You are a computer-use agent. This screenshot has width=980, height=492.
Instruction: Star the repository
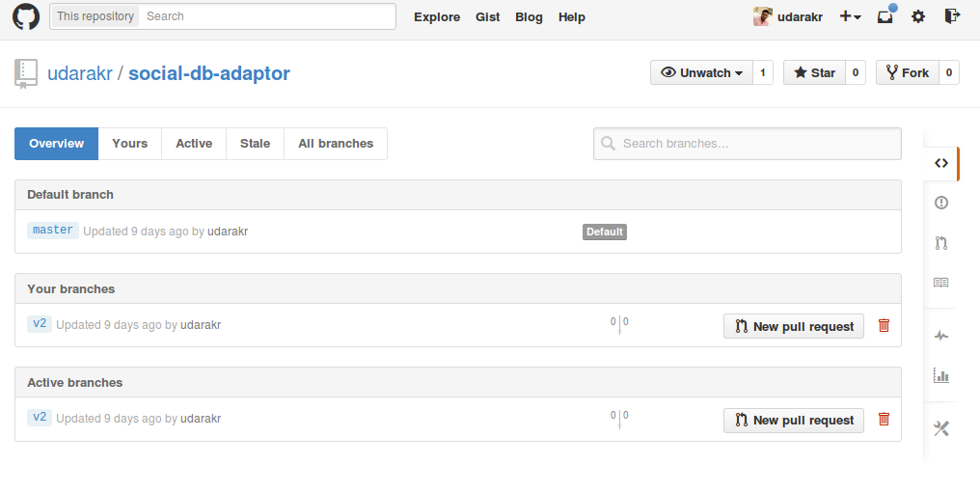[814, 72]
